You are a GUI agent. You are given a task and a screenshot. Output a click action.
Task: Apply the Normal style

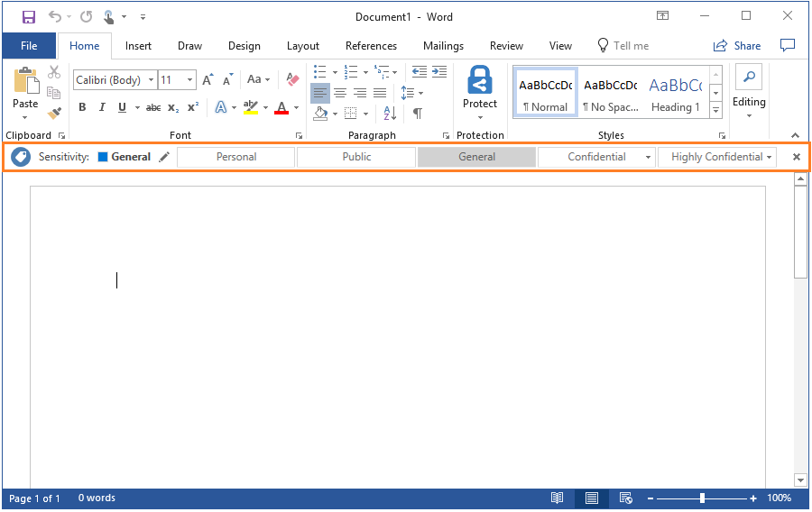(x=546, y=93)
